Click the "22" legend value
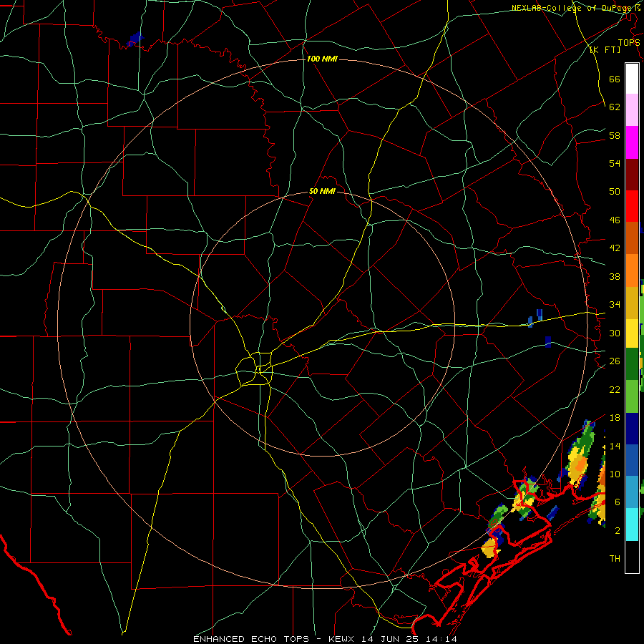The width and height of the screenshot is (644, 644). click(615, 389)
